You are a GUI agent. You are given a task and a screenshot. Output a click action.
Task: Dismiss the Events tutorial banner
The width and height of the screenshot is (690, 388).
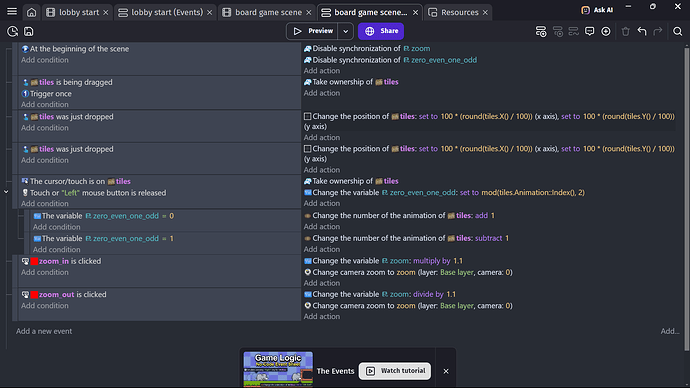tap(446, 371)
